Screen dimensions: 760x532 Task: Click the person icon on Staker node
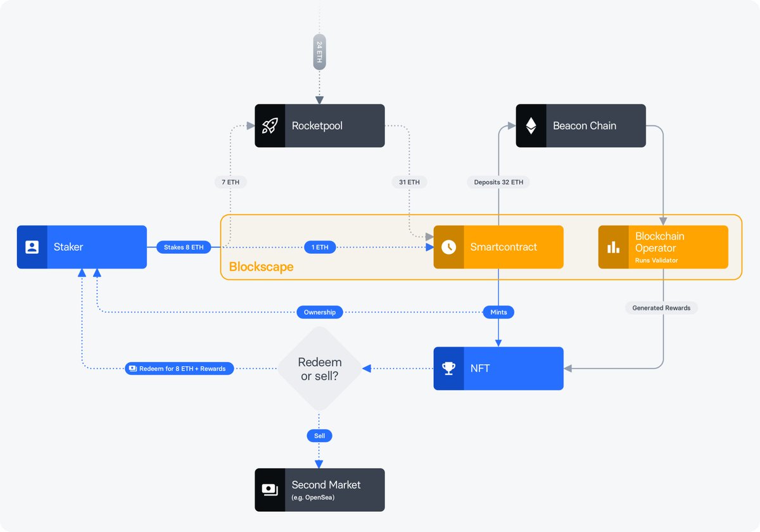(32, 247)
